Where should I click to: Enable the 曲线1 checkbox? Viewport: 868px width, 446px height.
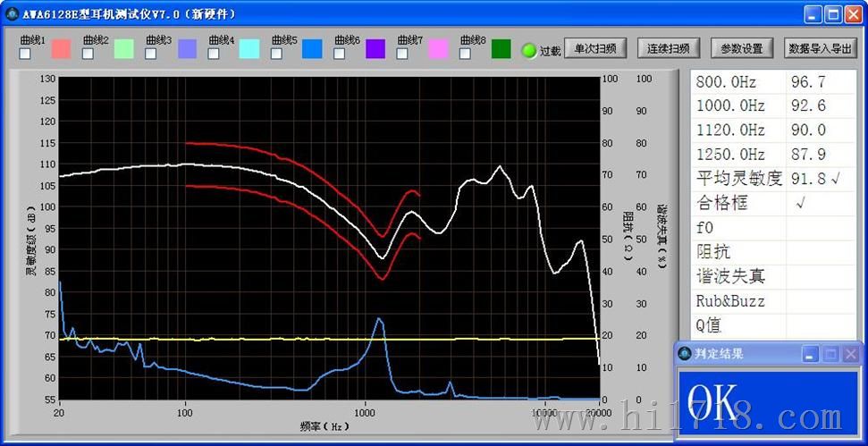pos(25,54)
